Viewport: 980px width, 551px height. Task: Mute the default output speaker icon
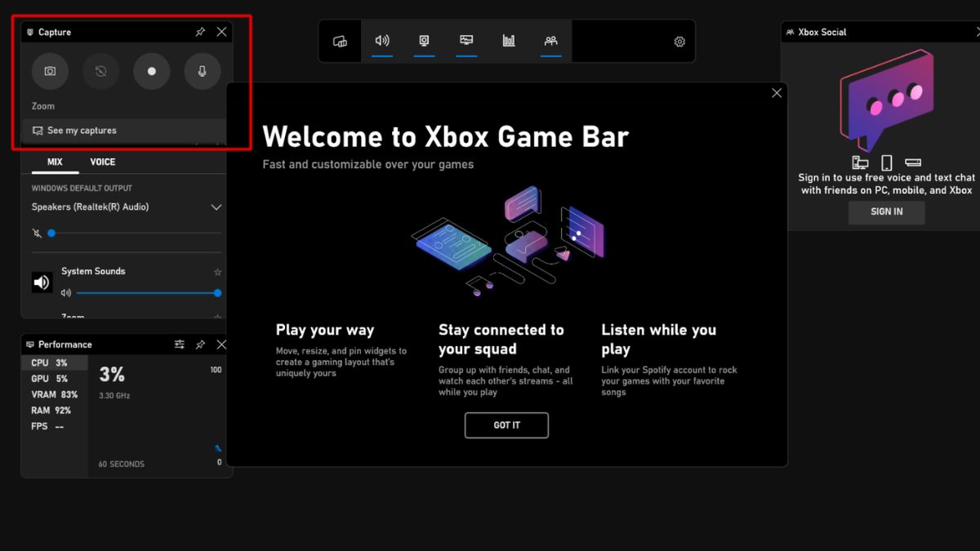coord(37,233)
